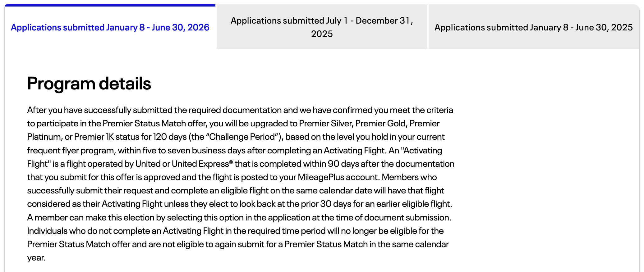Switch to July 1 - December 31, 2025 tab
The height and width of the screenshot is (272, 644).
pos(322,27)
